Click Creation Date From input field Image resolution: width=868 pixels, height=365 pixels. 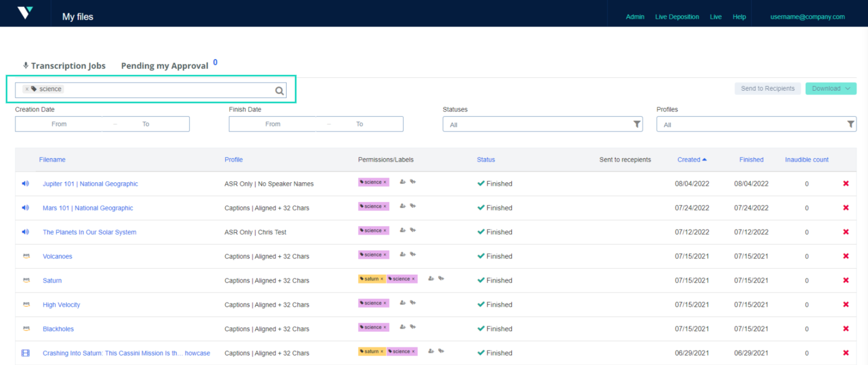coord(59,124)
